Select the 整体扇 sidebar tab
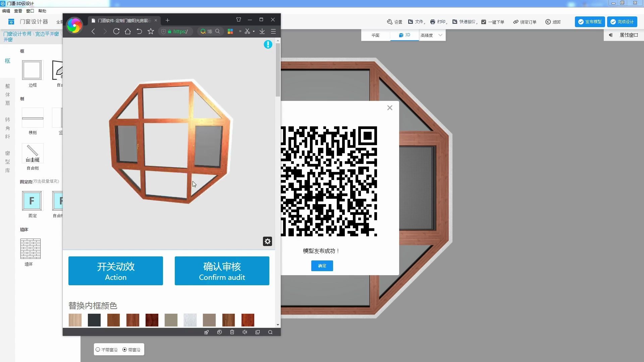644x362 pixels. click(7, 95)
